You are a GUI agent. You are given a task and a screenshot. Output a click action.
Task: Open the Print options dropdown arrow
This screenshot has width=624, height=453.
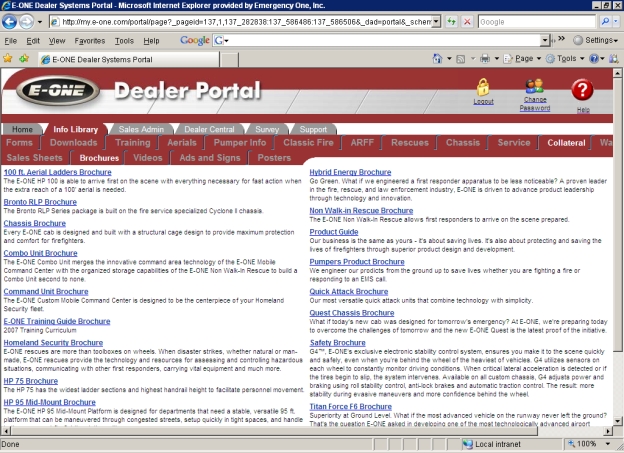496,59
